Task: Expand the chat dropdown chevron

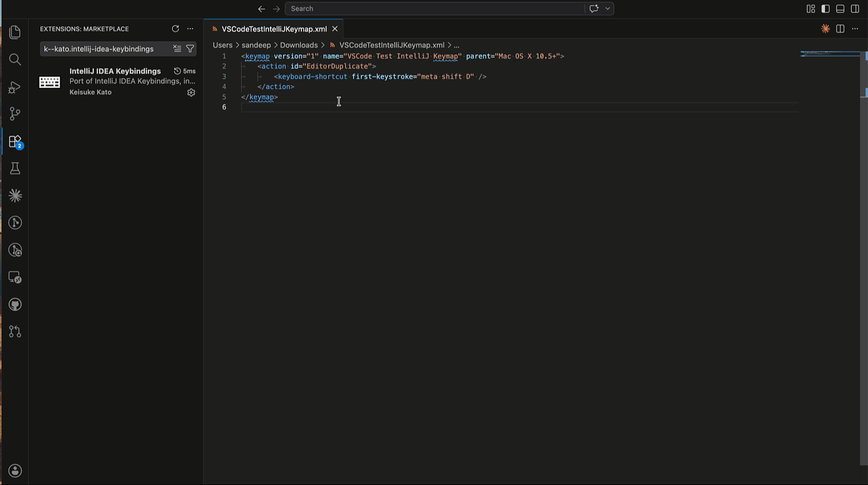Action: [x=608, y=9]
